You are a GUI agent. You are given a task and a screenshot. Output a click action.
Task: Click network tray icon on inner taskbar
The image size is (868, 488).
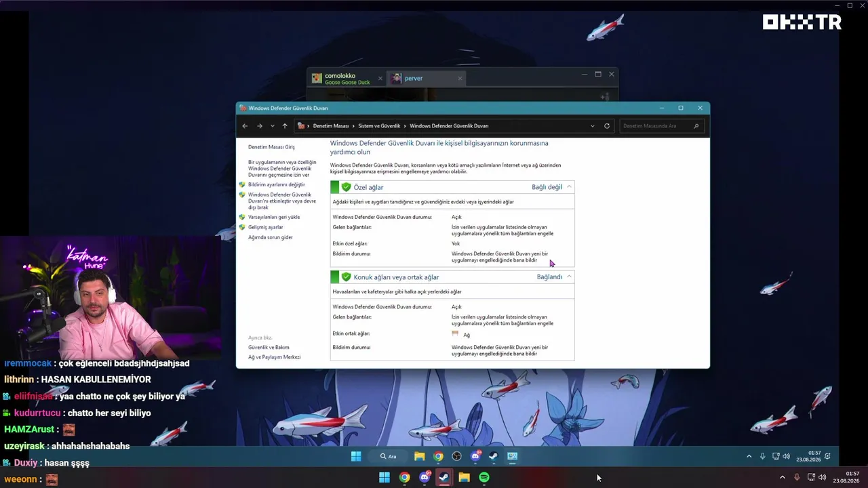point(776,456)
